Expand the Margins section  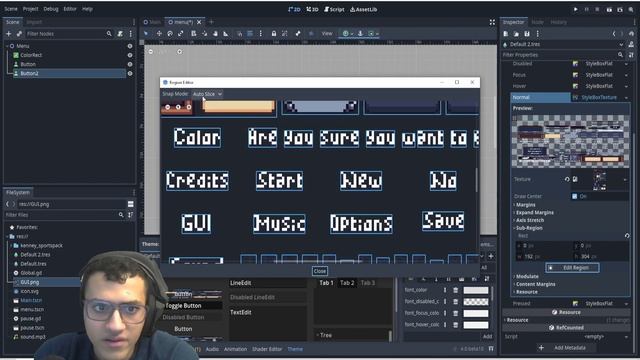coord(525,204)
